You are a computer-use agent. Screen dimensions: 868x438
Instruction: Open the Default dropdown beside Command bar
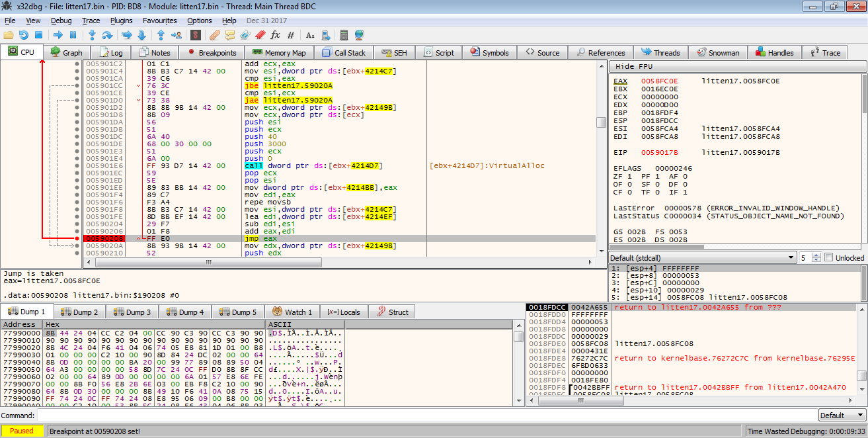coord(841,415)
